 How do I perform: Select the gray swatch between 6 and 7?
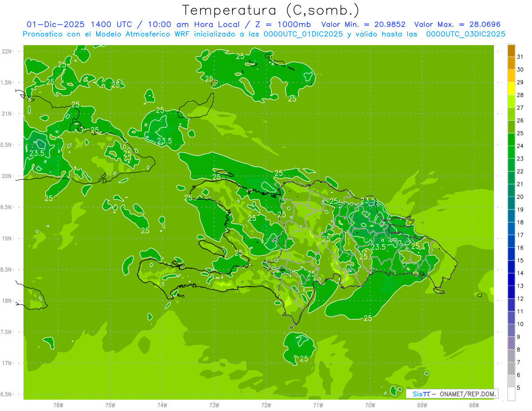tap(511, 368)
